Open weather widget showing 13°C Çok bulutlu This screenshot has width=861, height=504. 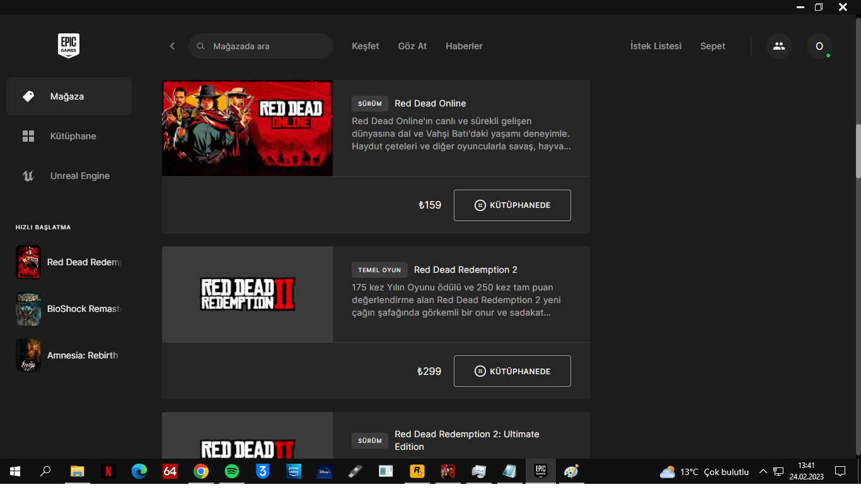(x=704, y=471)
